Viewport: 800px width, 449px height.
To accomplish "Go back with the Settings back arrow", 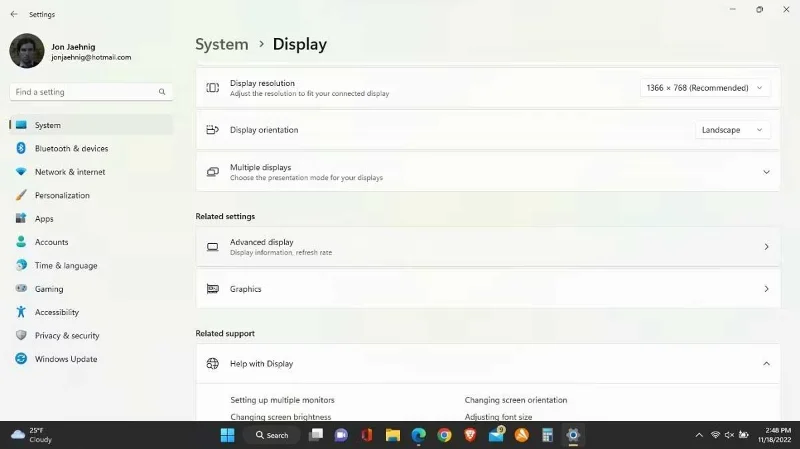I will point(14,14).
